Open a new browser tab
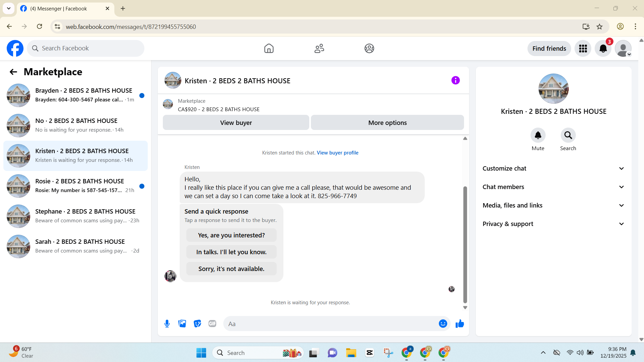 tap(123, 8)
